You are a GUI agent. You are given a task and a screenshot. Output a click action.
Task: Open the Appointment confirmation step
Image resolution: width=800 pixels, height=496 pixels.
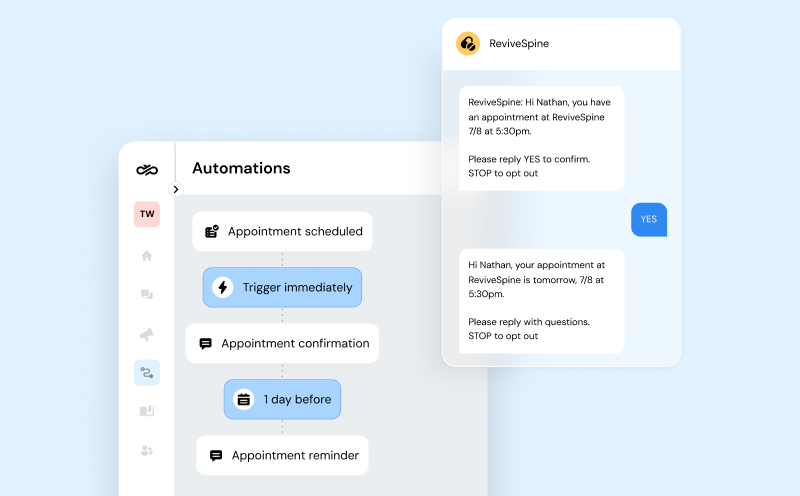pos(282,343)
